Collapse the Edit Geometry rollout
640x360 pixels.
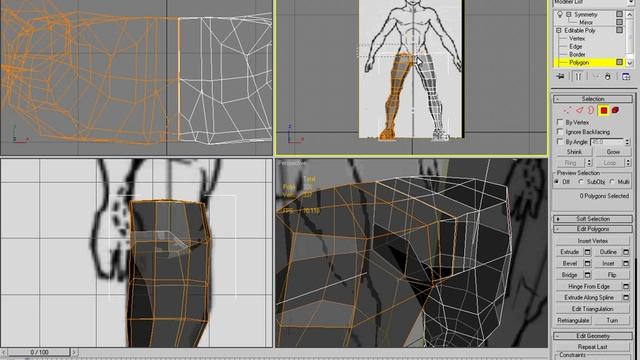pos(593,336)
